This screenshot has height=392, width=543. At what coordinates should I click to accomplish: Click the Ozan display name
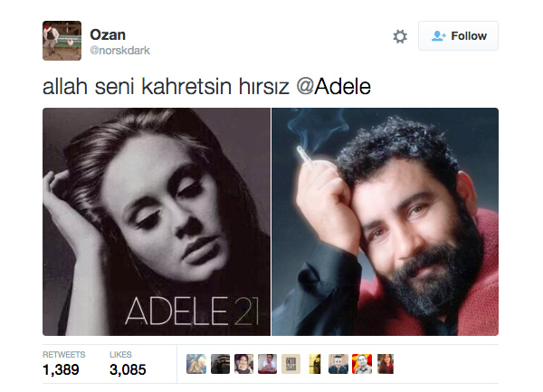point(108,34)
